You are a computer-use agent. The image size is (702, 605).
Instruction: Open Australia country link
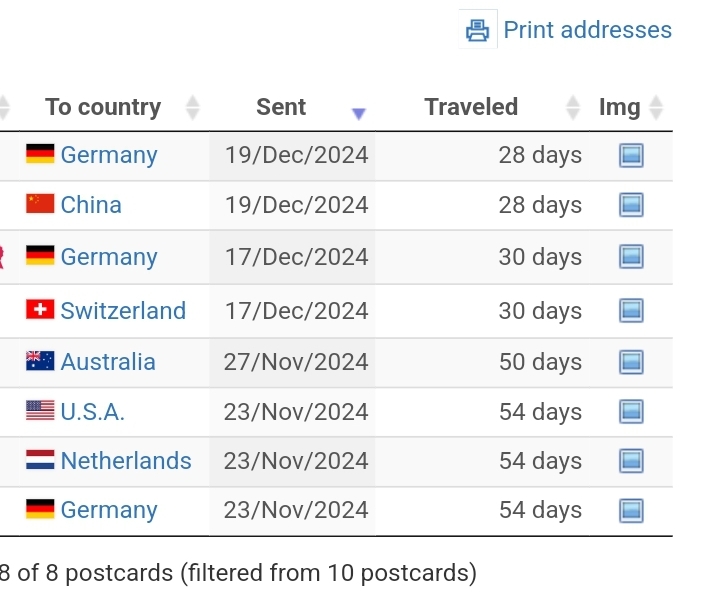(108, 362)
